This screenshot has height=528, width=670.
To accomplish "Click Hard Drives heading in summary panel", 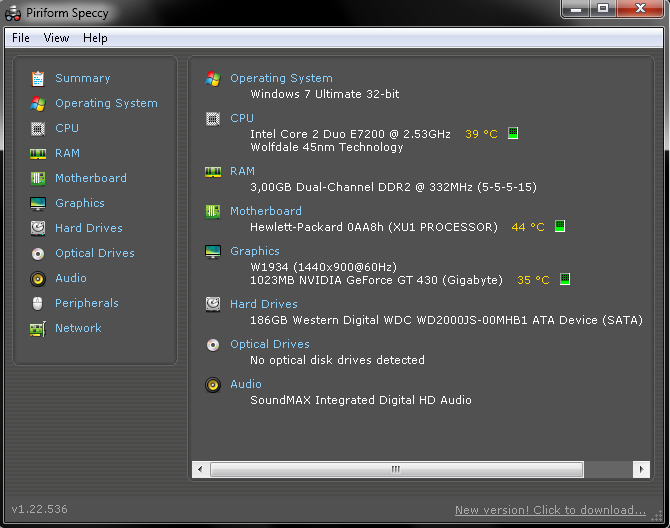I will click(x=264, y=304).
